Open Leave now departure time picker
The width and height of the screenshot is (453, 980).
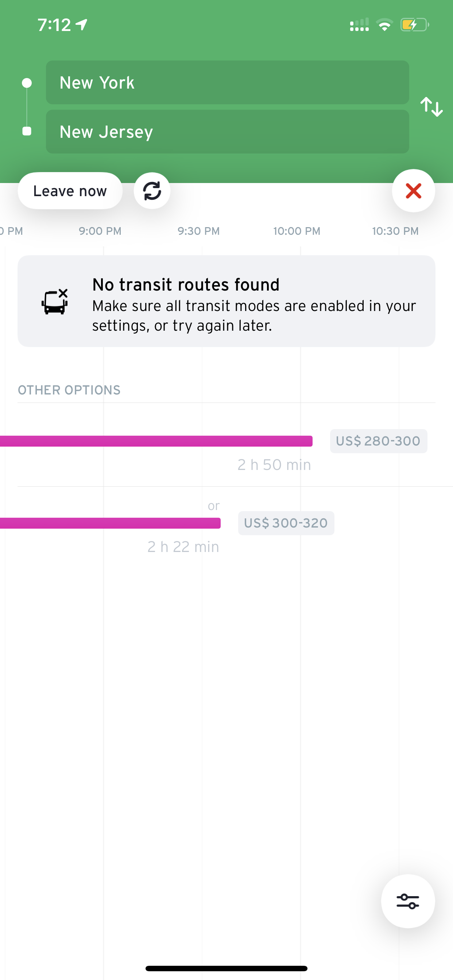(x=70, y=191)
